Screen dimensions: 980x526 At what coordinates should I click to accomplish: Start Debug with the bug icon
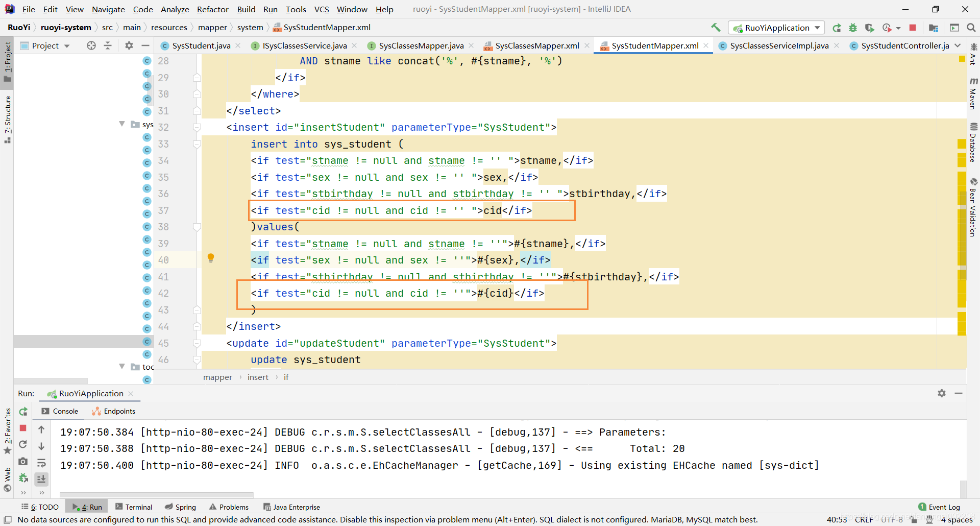pyautogui.click(x=853, y=28)
